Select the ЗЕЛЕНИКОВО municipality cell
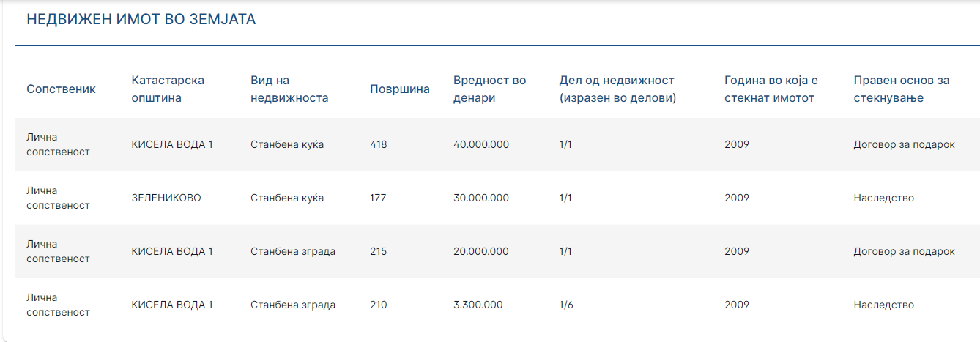Screen dimensions: 980x342 (x=166, y=198)
